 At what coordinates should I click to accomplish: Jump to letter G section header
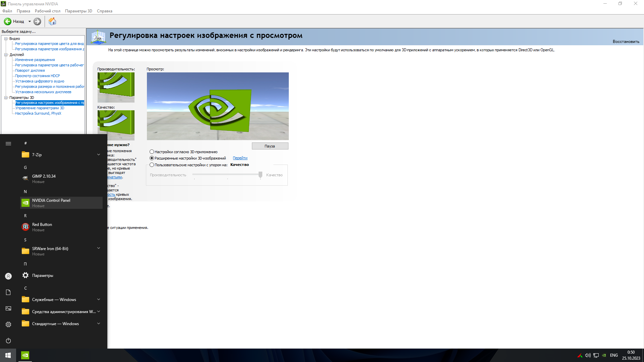[x=25, y=167]
